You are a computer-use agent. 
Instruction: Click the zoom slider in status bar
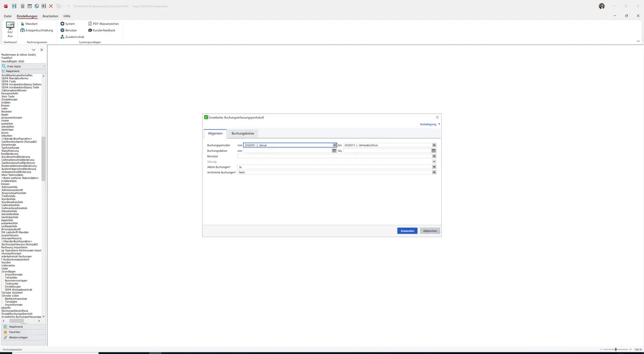pos(616,349)
